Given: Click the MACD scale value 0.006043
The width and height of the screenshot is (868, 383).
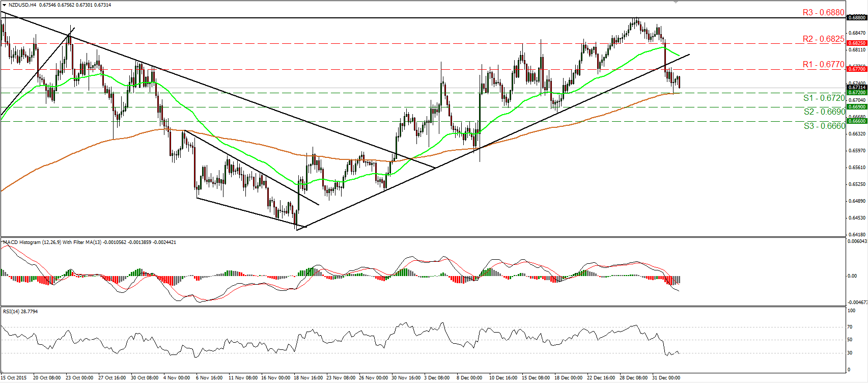Looking at the screenshot, I should [857, 241].
